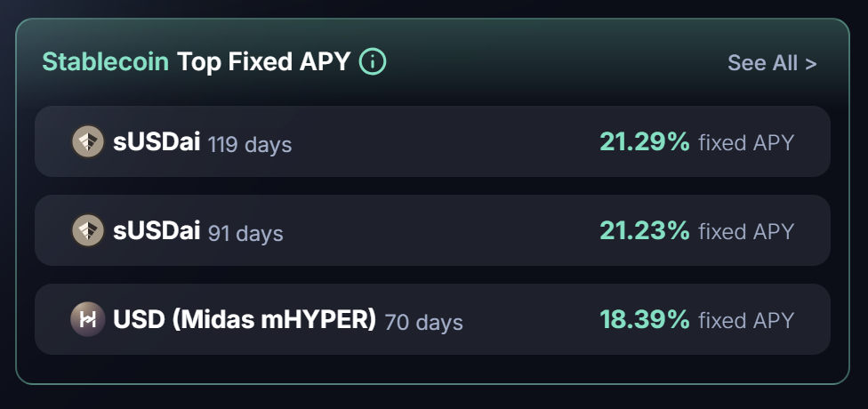This screenshot has width=868, height=409.
Task: Click the 70 days maturity label
Action: (x=424, y=322)
